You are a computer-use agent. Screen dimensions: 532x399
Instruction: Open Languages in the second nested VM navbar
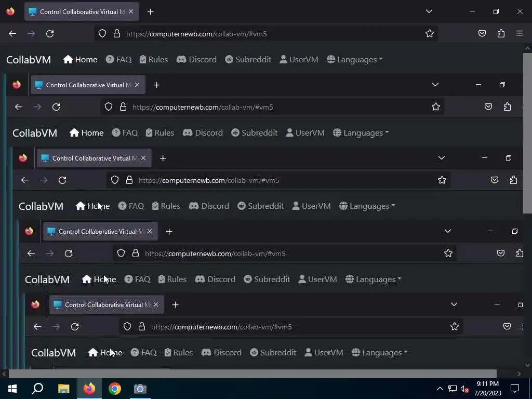point(367,206)
